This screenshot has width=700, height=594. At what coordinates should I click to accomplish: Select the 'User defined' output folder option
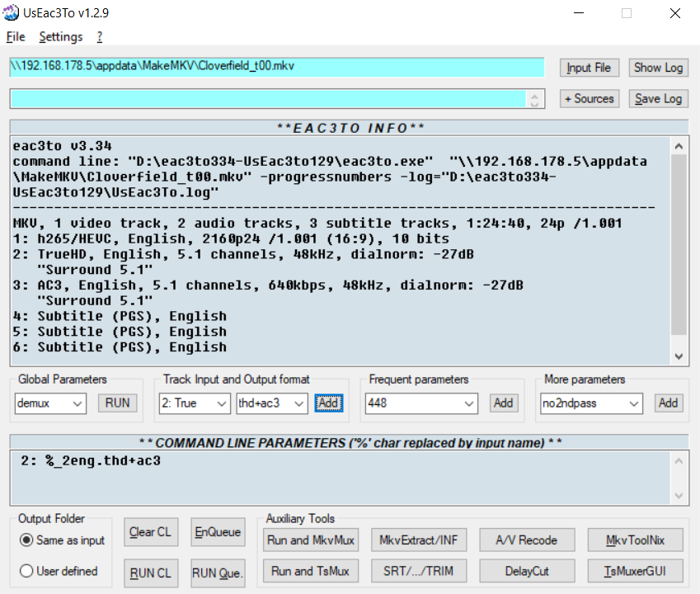[26, 571]
